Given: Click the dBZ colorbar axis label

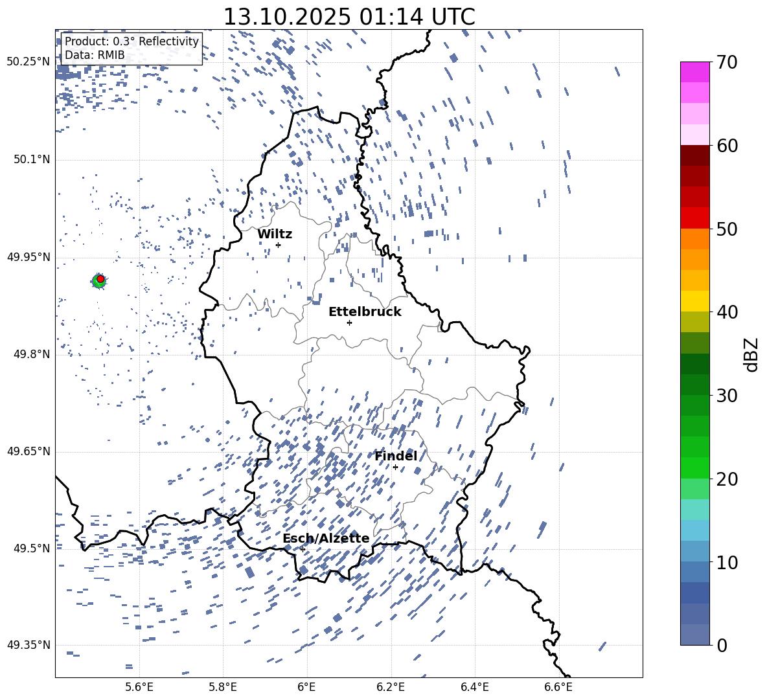Looking at the screenshot, I should coord(751,354).
